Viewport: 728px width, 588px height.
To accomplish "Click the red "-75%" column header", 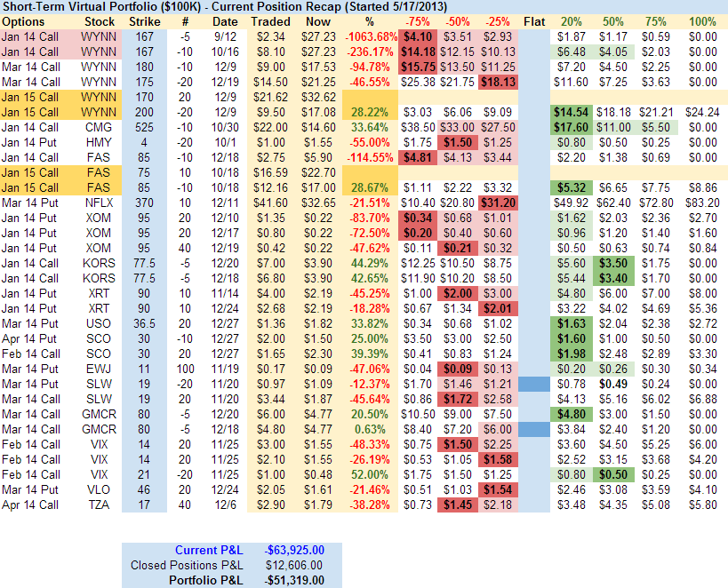I will coord(415,20).
